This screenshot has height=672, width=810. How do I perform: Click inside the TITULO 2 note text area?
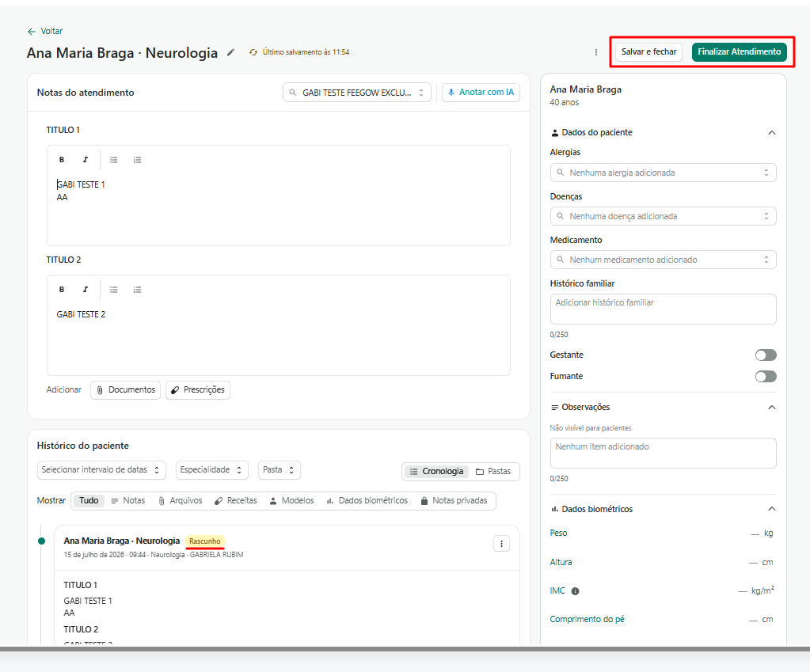tap(279, 339)
